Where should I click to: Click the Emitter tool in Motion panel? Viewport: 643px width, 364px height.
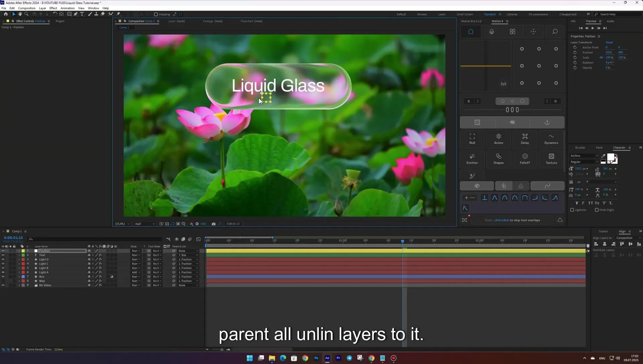472,159
